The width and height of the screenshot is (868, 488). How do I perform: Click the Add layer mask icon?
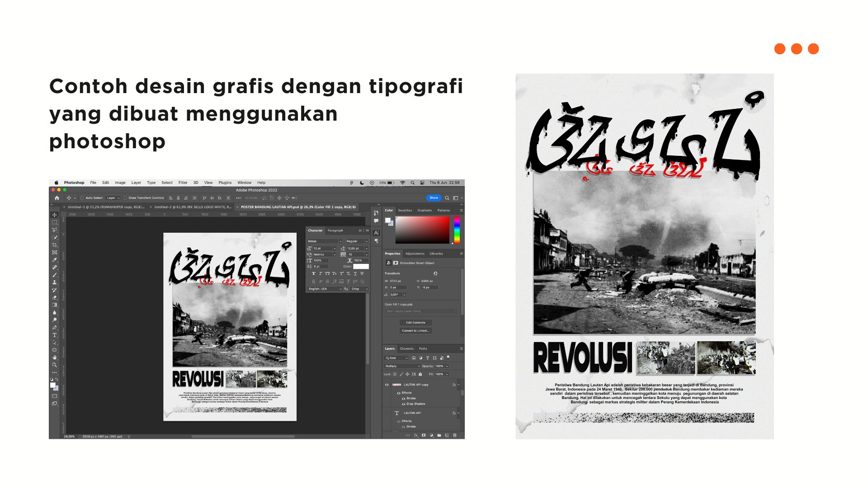[424, 436]
